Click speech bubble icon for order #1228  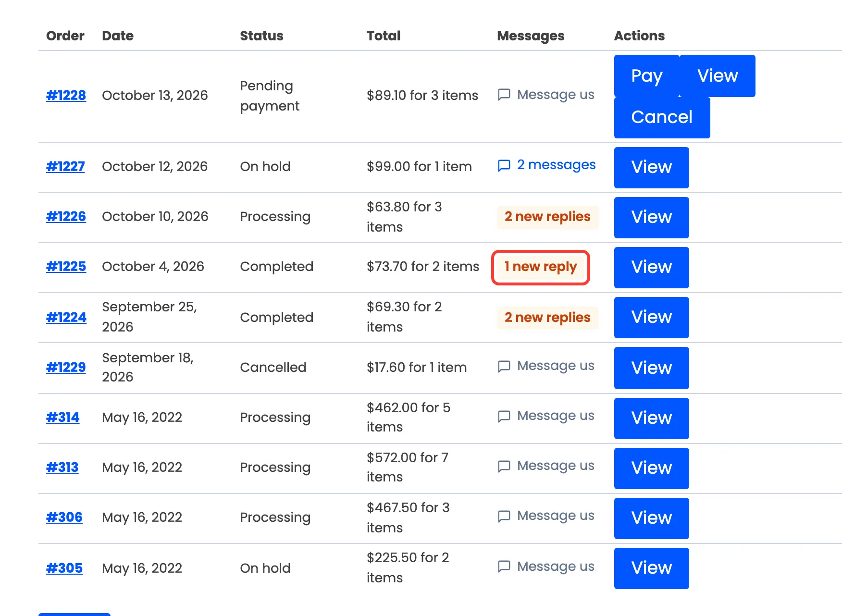coord(504,95)
